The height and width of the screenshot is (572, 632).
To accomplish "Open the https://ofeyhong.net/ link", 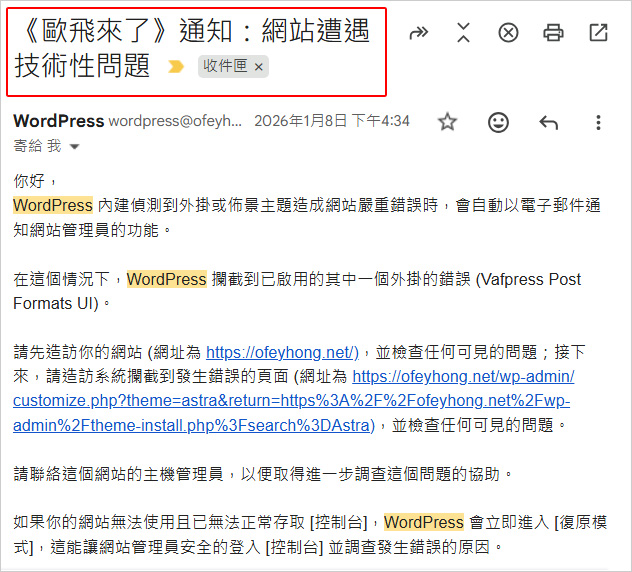I will pos(281,352).
